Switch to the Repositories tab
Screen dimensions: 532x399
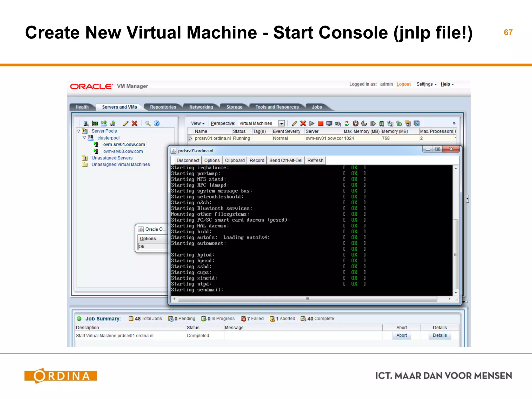163,107
